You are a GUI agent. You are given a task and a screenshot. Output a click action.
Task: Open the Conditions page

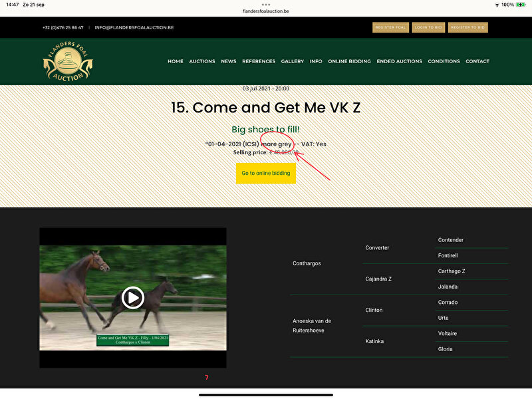(444, 61)
